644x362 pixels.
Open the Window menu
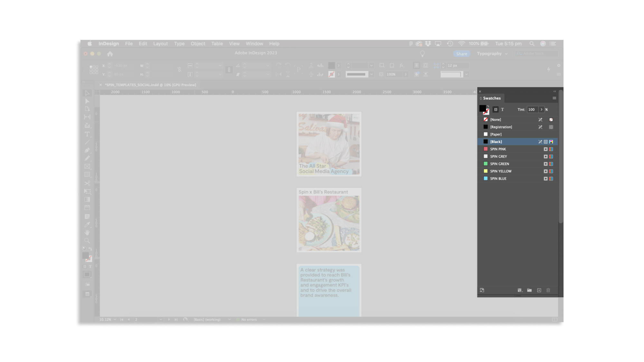point(254,44)
